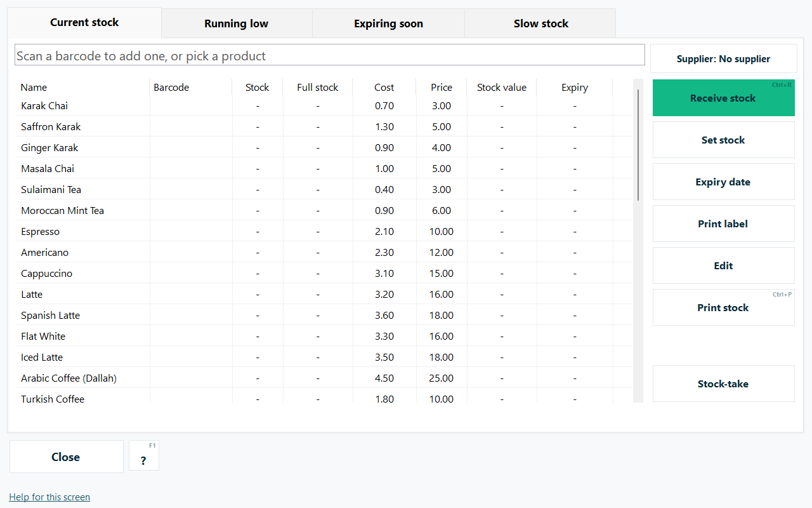Sort by the Cost column header
The width and height of the screenshot is (812, 508).
(x=384, y=87)
